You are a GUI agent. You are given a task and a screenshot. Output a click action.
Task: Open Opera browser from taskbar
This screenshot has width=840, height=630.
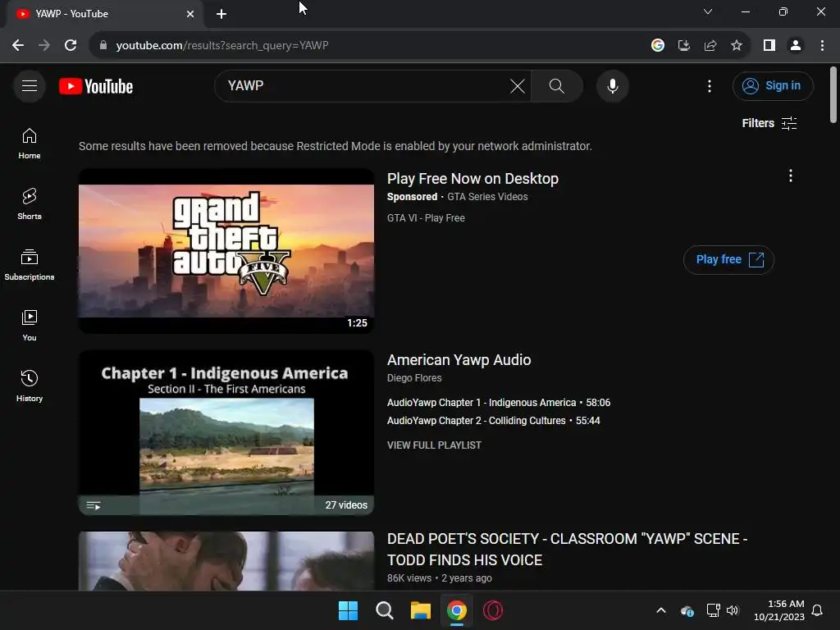pyautogui.click(x=493, y=610)
